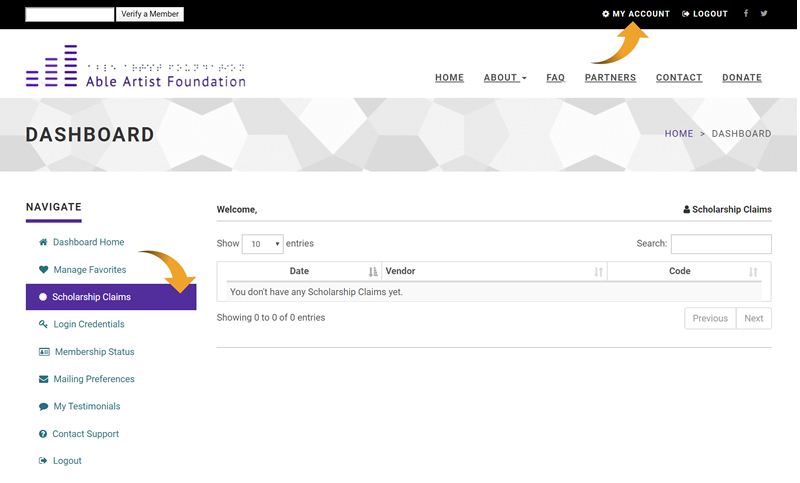Click the speech bubble icon beside My Testimonials
The height and width of the screenshot is (483, 800).
(43, 406)
